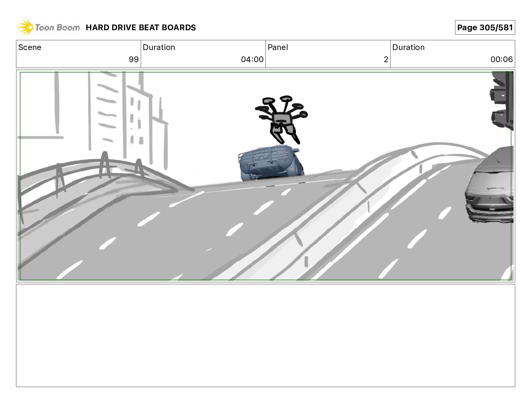Screen dimensions: 532x411
Task: Click the roof rack on blue SUV
Action: [x=265, y=155]
